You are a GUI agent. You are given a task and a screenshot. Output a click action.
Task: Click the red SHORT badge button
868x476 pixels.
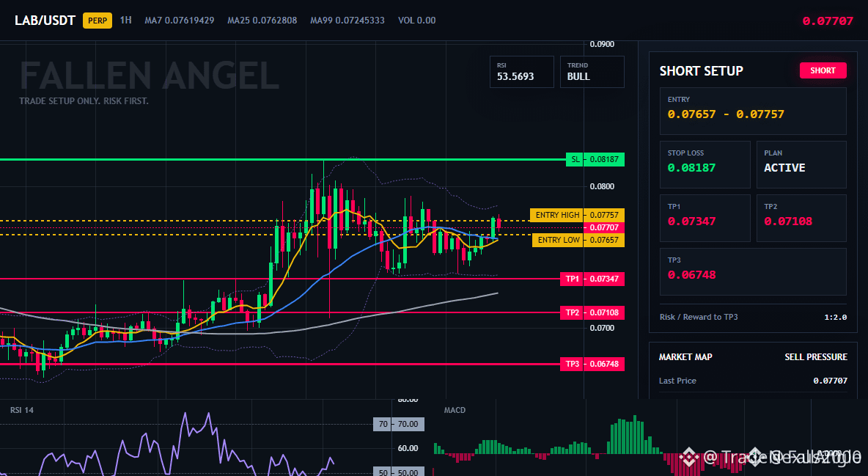823,70
